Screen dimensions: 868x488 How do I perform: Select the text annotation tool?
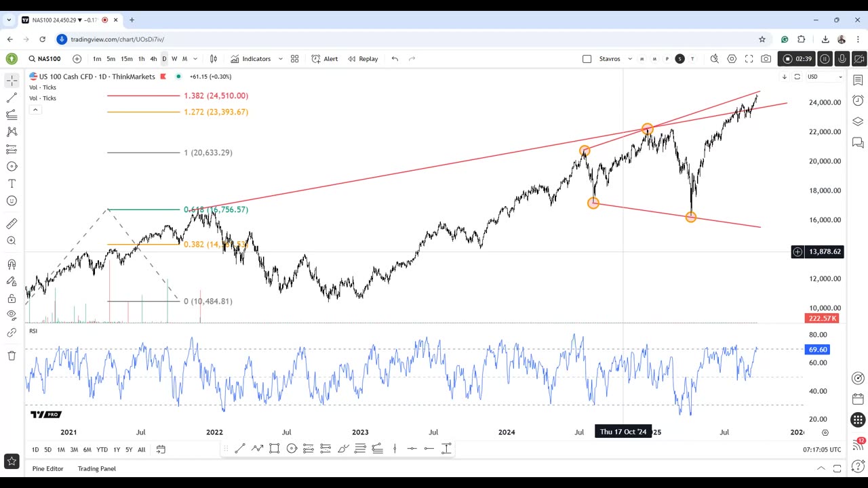point(12,184)
